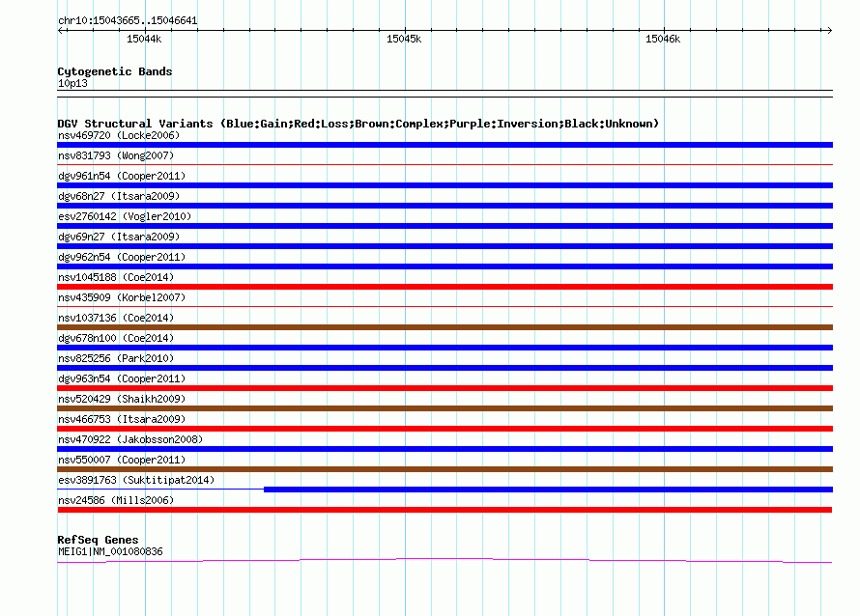The height and width of the screenshot is (616, 860).
Task: Click the blue gain bar under nsv469720
Action: [x=444, y=145]
